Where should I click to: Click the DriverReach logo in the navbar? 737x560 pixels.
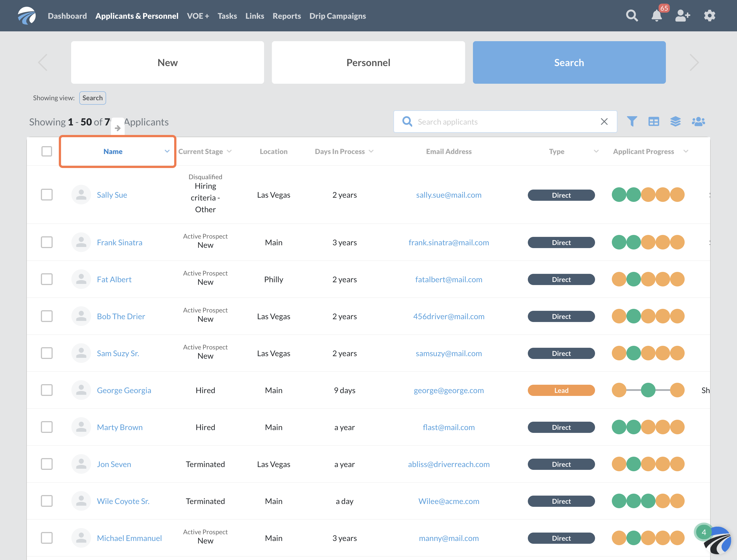pos(27,16)
